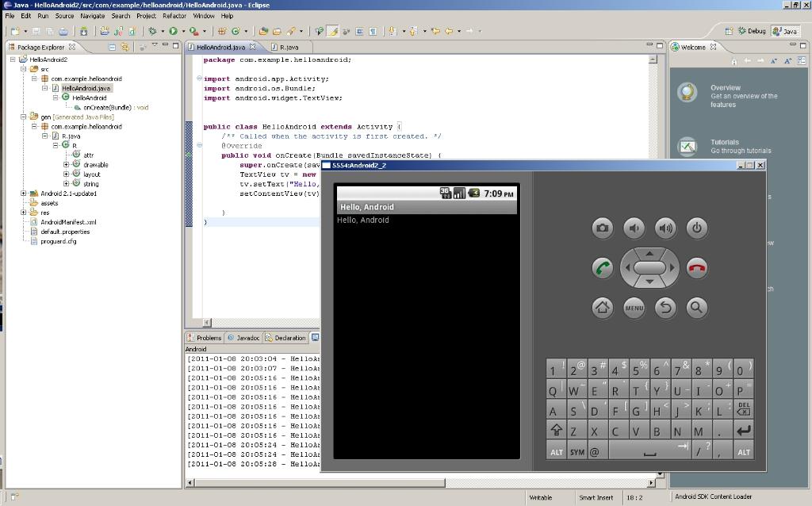The width and height of the screenshot is (812, 506).
Task: Select proguard.cfg file in tree
Action: click(x=59, y=241)
